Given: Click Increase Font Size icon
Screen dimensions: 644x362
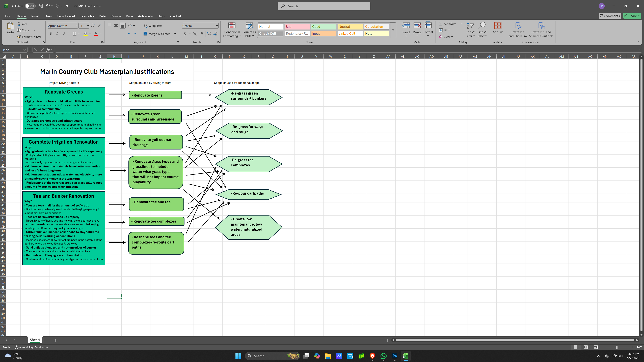Looking at the screenshot, I should click(x=93, y=25).
